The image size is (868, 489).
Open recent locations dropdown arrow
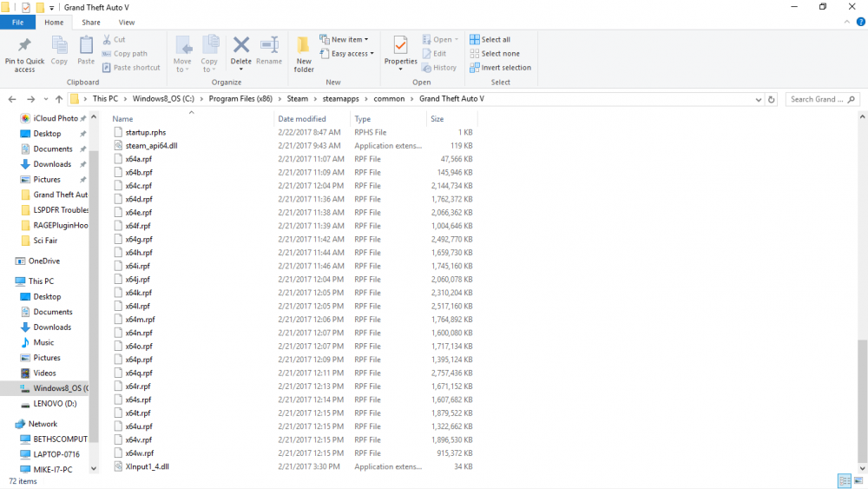click(46, 100)
